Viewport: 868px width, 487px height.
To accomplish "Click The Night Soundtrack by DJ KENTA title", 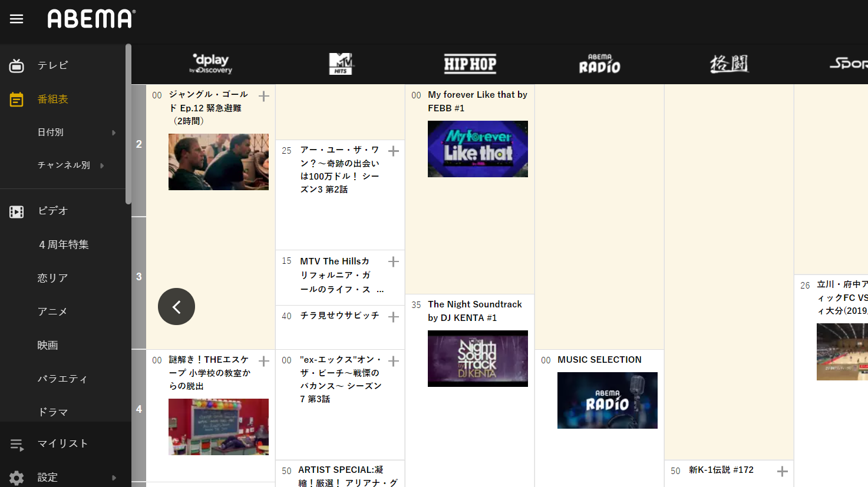I will coord(475,311).
